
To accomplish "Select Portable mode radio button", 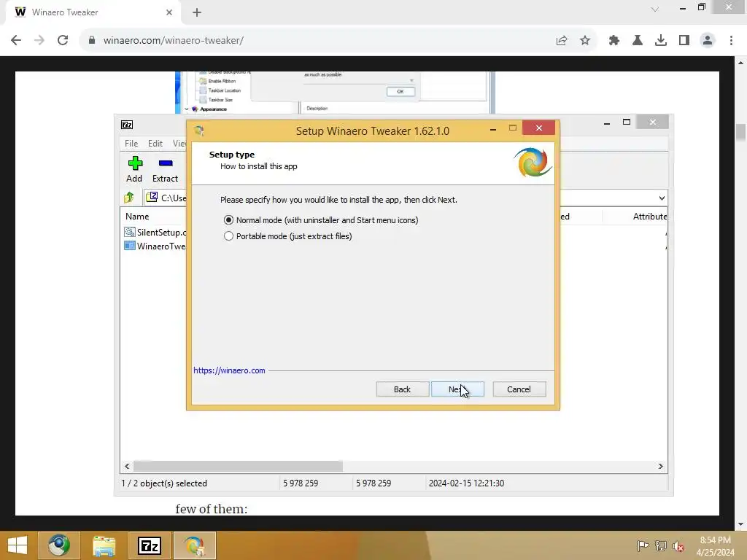I will coord(228,236).
